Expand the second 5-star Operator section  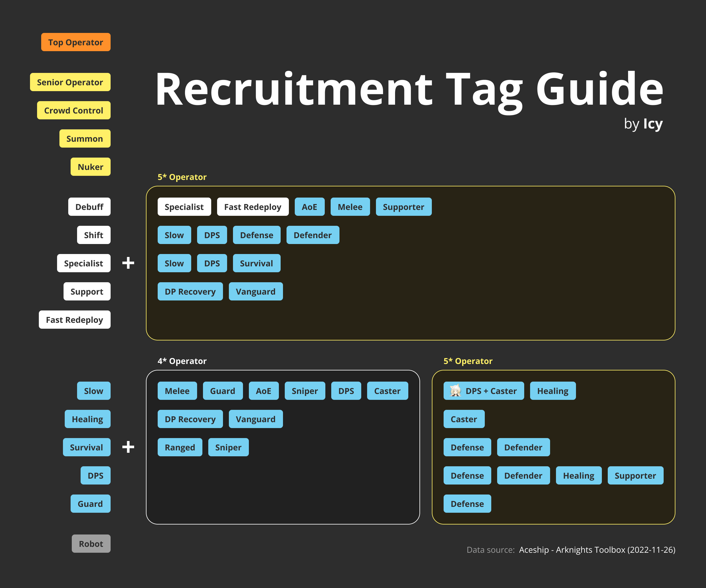coord(467,357)
